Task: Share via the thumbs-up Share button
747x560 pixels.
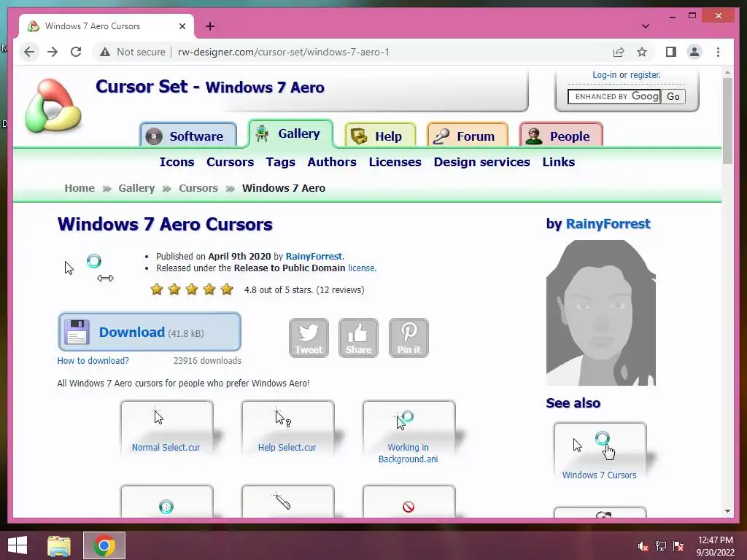Action: click(x=358, y=338)
